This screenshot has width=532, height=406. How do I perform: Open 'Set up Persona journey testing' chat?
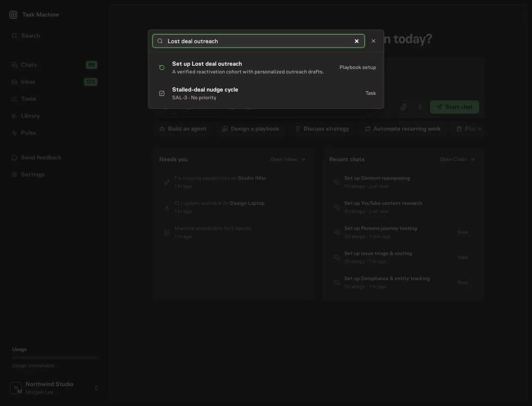click(403, 233)
